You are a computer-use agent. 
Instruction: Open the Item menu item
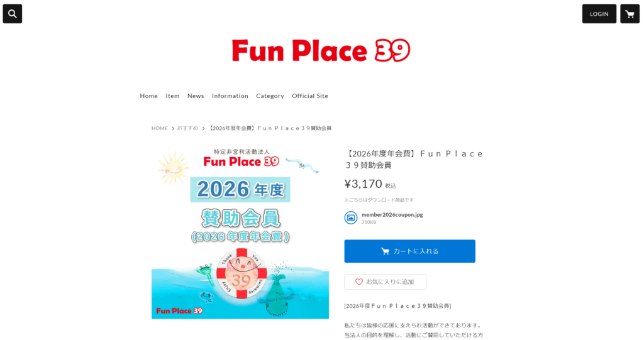pyautogui.click(x=172, y=96)
